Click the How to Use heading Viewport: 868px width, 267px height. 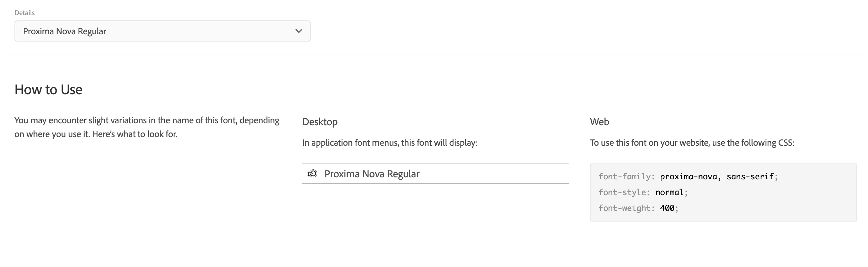(x=48, y=89)
